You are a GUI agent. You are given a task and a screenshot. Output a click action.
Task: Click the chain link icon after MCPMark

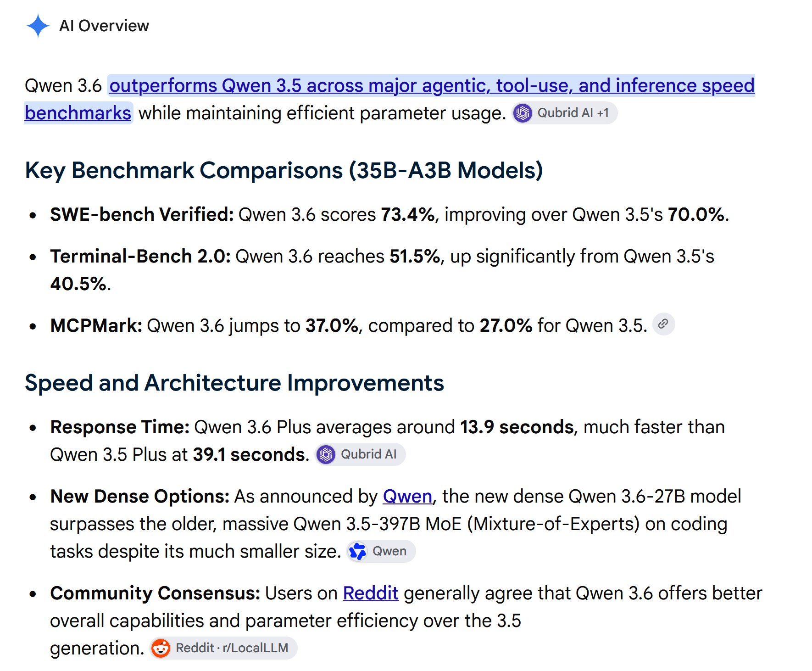click(x=663, y=324)
